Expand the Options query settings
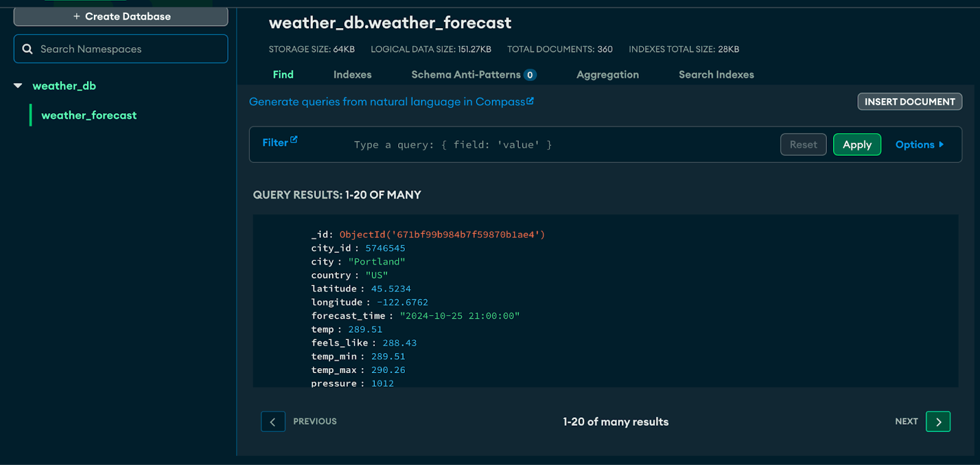The width and height of the screenshot is (980, 465). 919,145
